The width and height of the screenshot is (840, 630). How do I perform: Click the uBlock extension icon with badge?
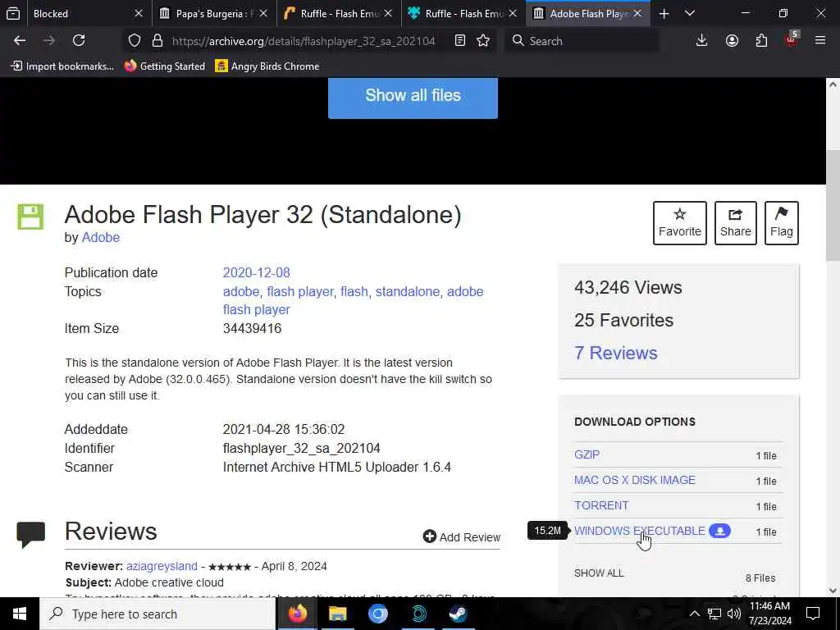tap(792, 39)
